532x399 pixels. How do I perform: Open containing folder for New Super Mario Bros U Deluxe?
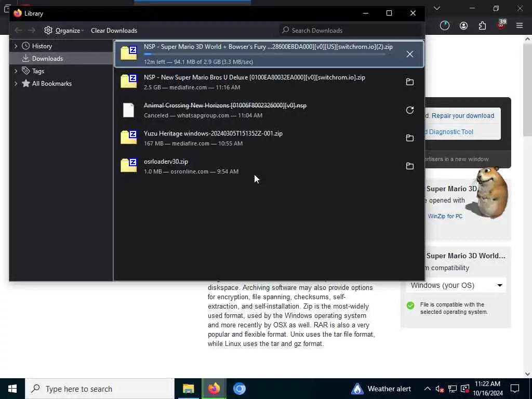[409, 82]
